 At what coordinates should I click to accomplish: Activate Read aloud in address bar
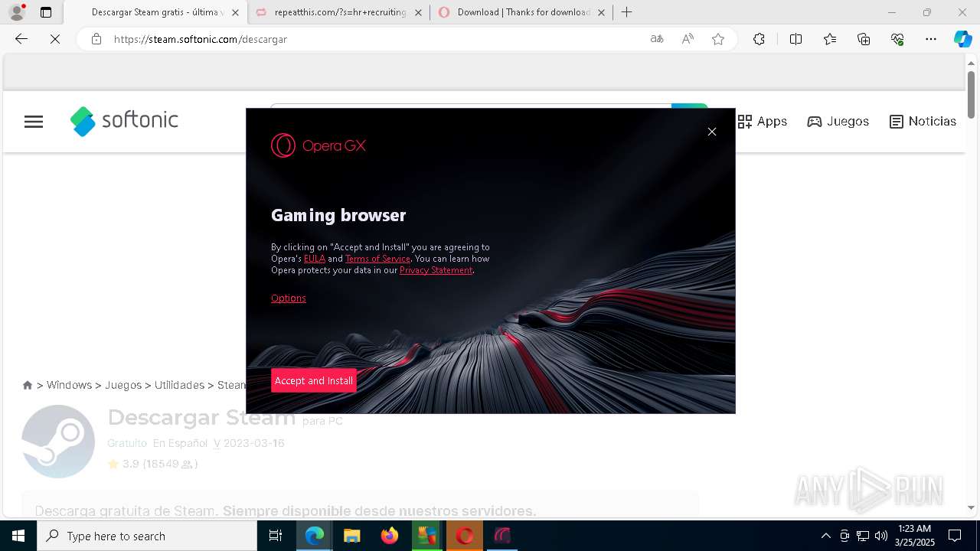click(688, 39)
